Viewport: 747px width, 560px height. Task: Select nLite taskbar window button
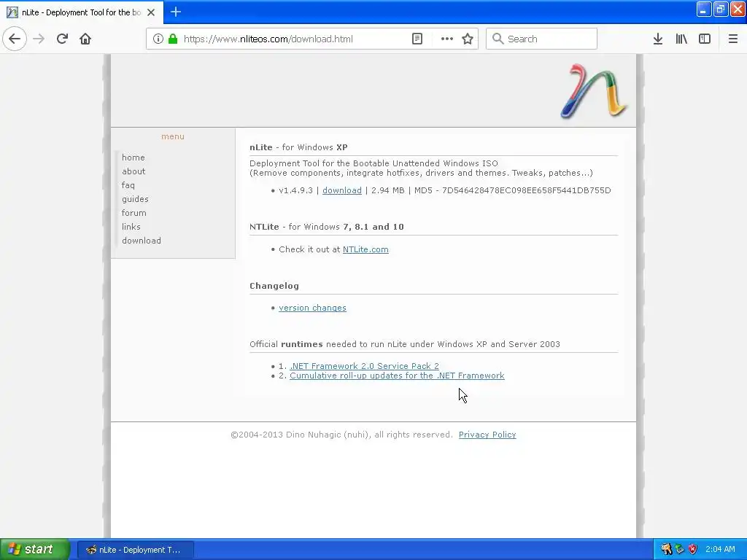tap(135, 550)
